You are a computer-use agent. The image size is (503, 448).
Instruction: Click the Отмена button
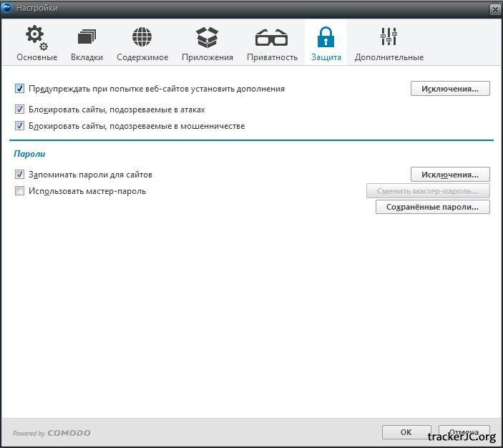464,432
